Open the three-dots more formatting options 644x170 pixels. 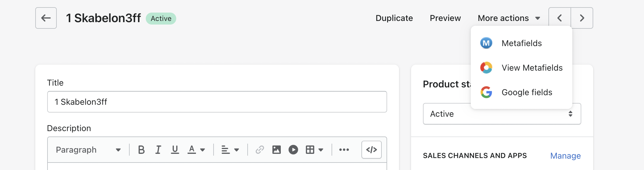click(x=344, y=150)
